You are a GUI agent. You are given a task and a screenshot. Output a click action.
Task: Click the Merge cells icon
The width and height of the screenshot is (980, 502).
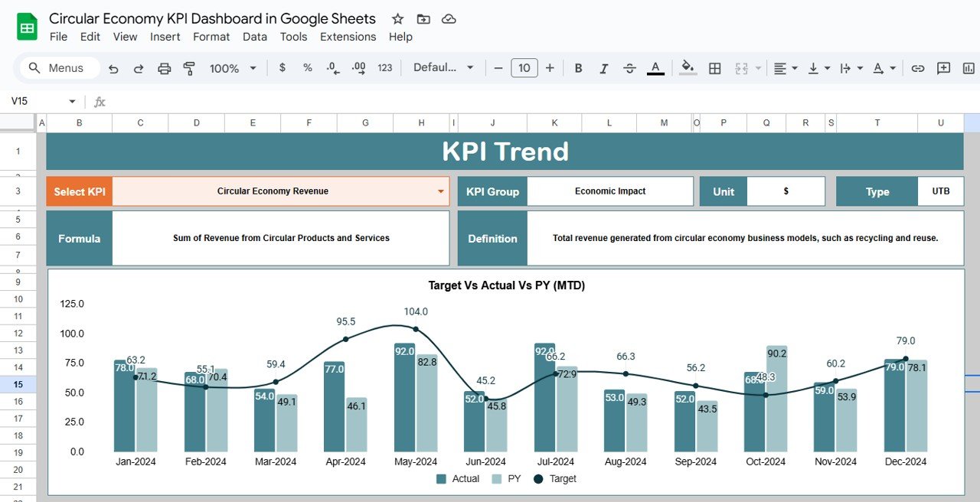pos(741,68)
